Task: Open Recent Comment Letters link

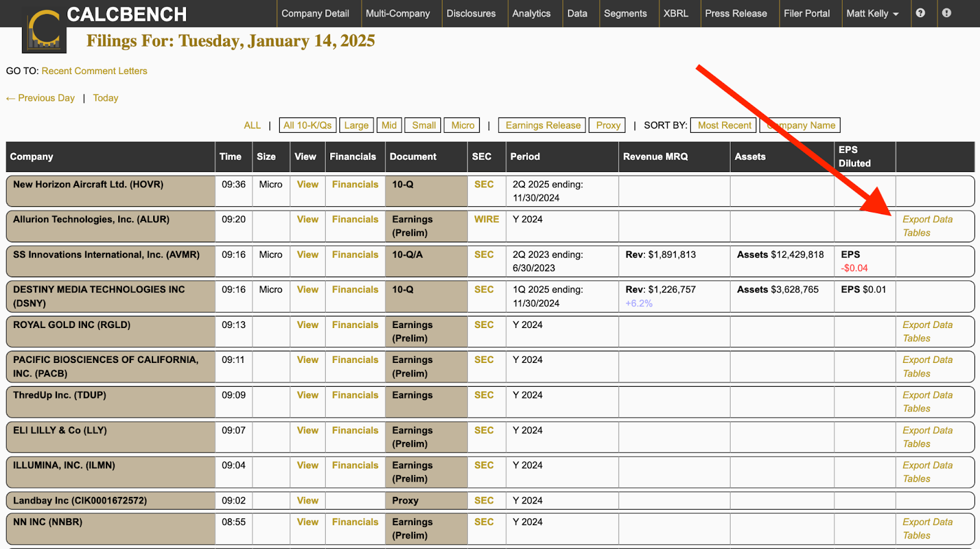Action: click(94, 71)
